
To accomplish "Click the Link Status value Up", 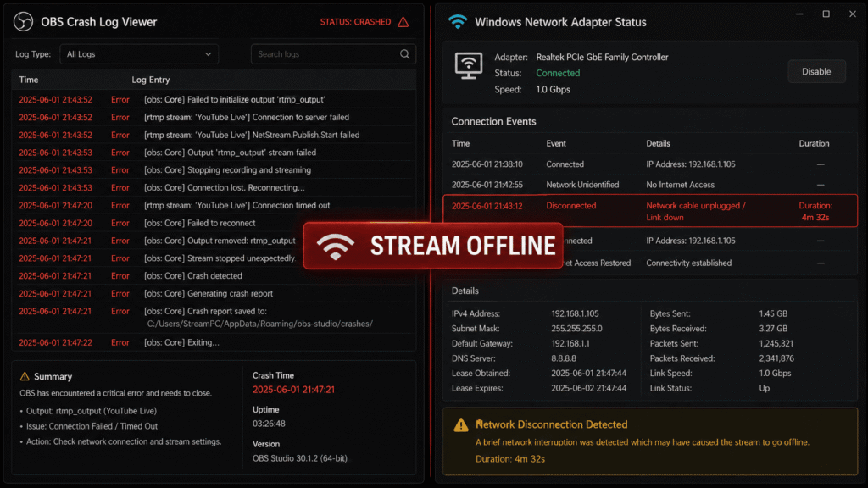I will (764, 388).
